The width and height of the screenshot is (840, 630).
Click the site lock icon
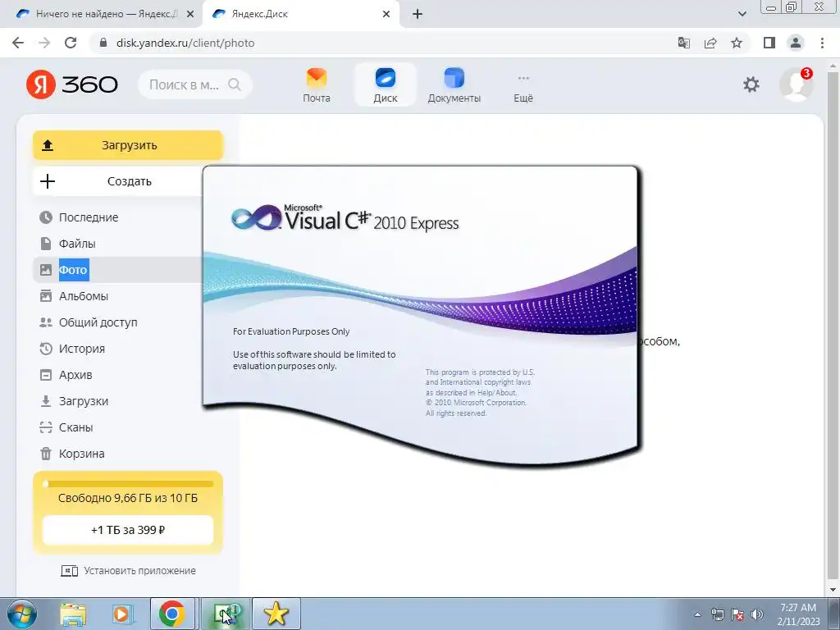(104, 43)
